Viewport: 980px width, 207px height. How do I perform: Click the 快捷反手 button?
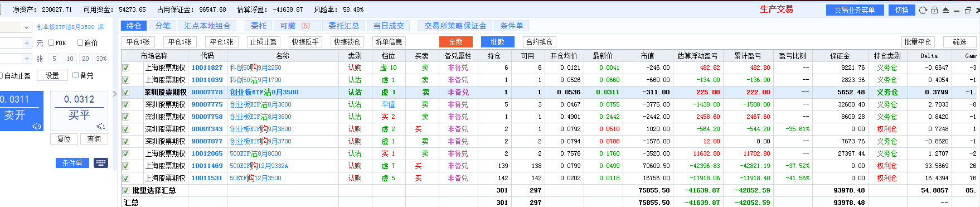pos(305,42)
